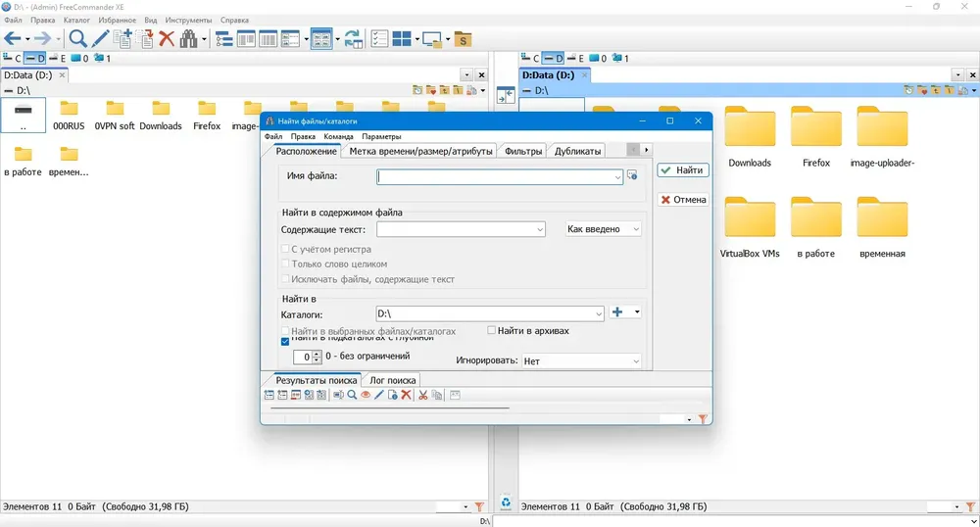Viewport: 980px width, 527px height.
Task: Click the red eye view icon in results
Action: (x=366, y=395)
